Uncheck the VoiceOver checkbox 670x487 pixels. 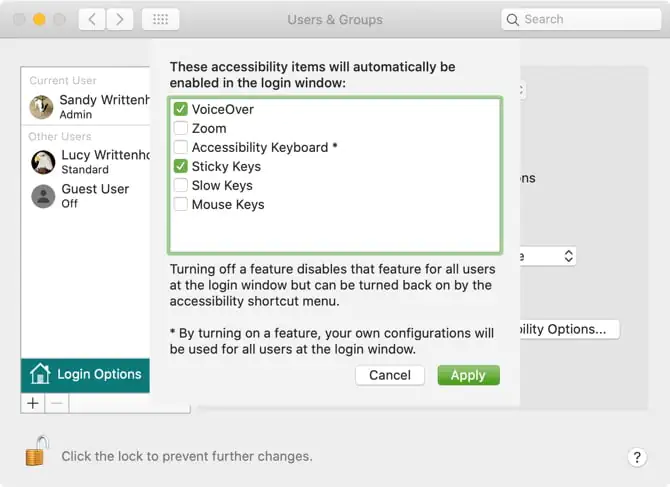click(x=181, y=109)
